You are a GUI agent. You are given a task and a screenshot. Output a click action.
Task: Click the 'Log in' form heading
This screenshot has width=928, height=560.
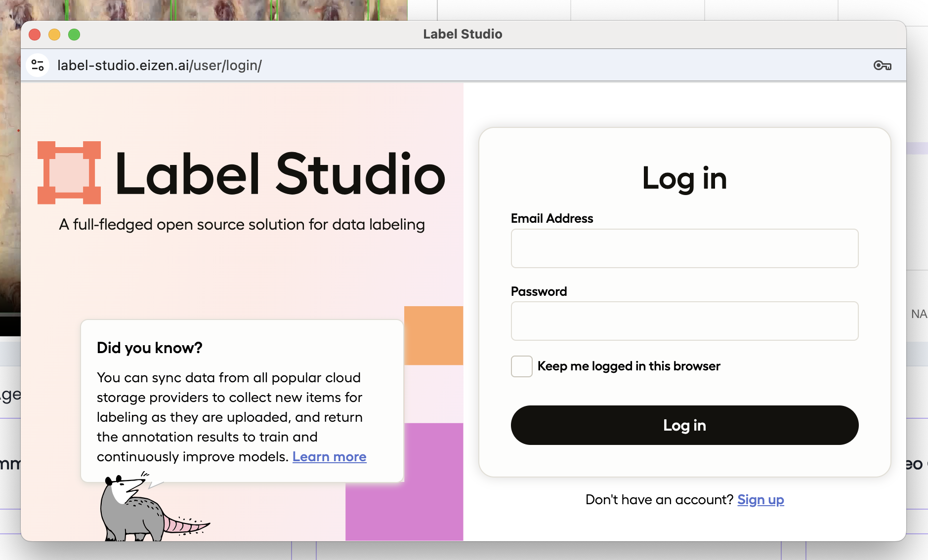click(684, 178)
